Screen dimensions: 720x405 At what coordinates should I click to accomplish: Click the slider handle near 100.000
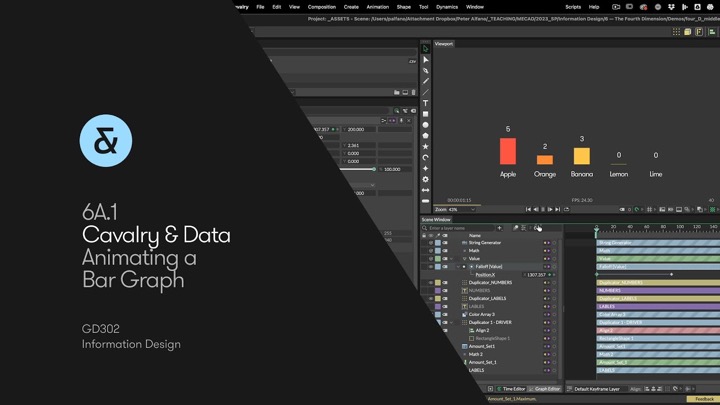[x=374, y=169]
